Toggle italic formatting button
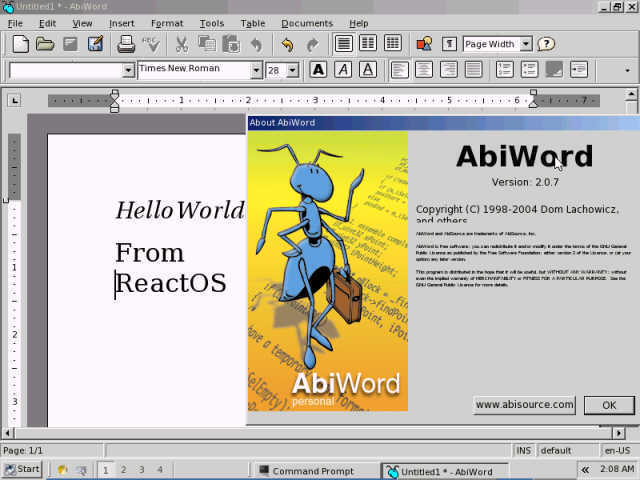640x480 pixels. click(x=343, y=70)
